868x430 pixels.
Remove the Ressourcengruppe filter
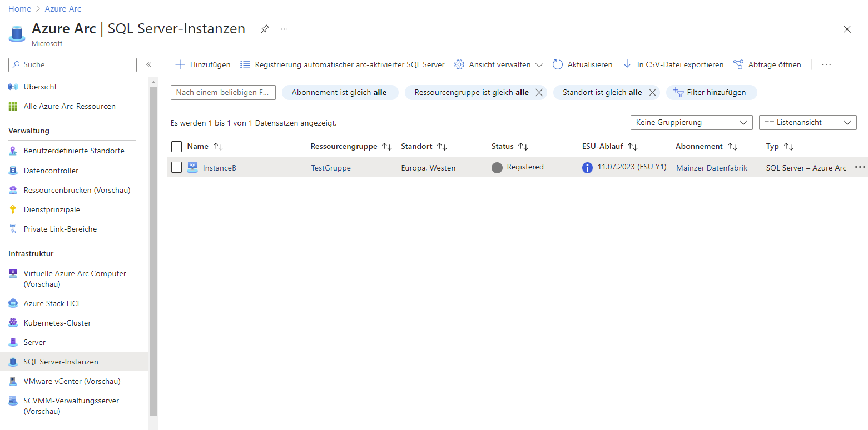point(539,93)
